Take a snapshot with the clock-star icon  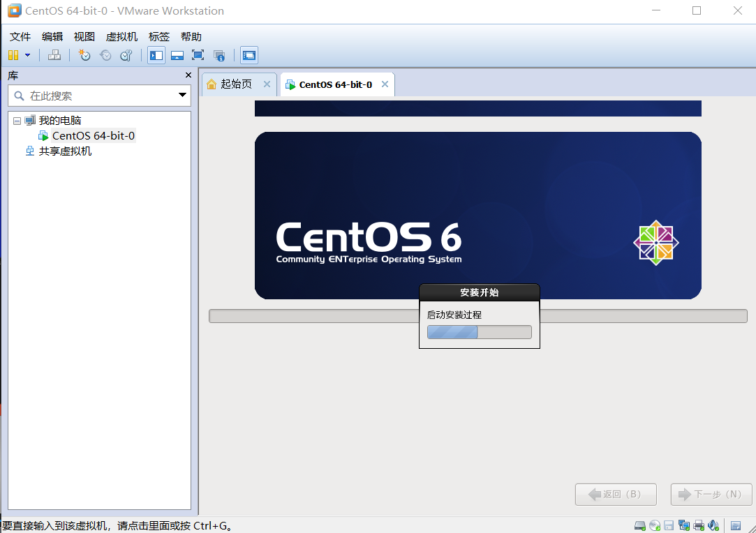pos(84,55)
